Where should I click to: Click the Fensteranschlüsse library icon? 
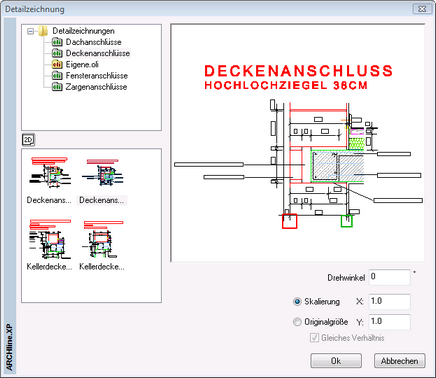click(x=57, y=76)
